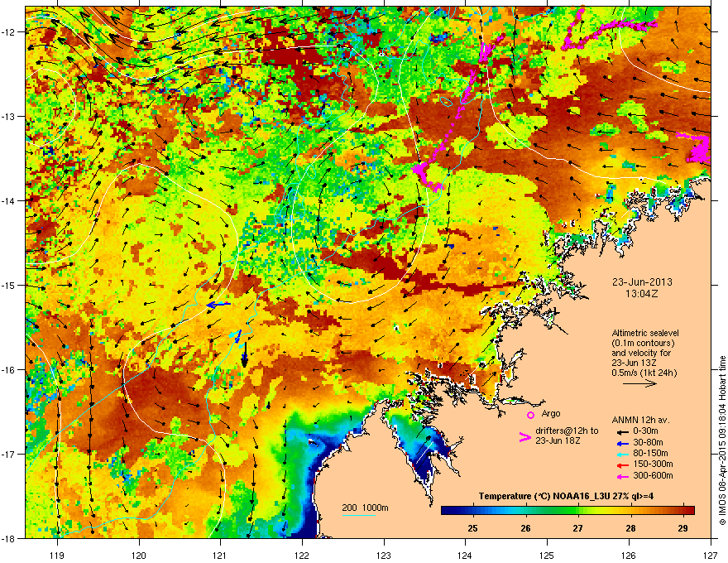
Task: Click the longitude axis label '122'
Action: click(302, 555)
